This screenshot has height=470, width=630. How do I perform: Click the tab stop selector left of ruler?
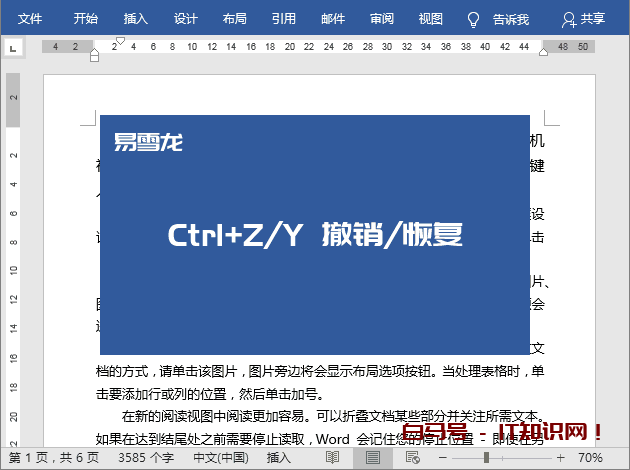pos(12,47)
